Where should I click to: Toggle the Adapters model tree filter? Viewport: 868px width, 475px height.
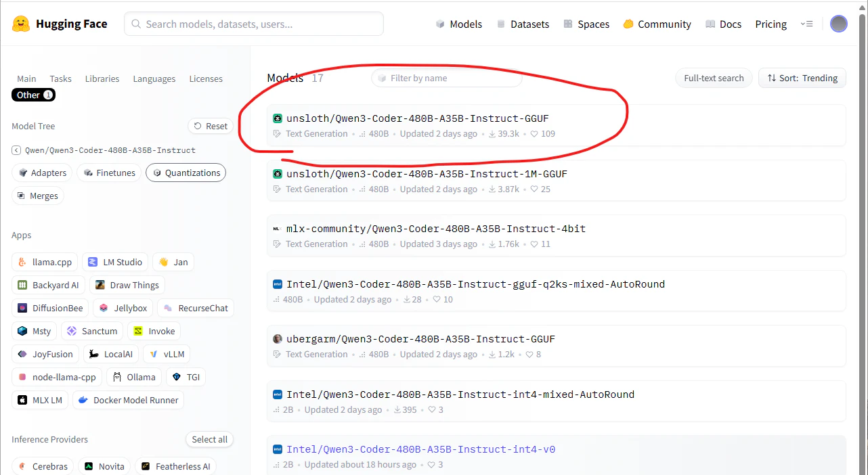pos(43,173)
